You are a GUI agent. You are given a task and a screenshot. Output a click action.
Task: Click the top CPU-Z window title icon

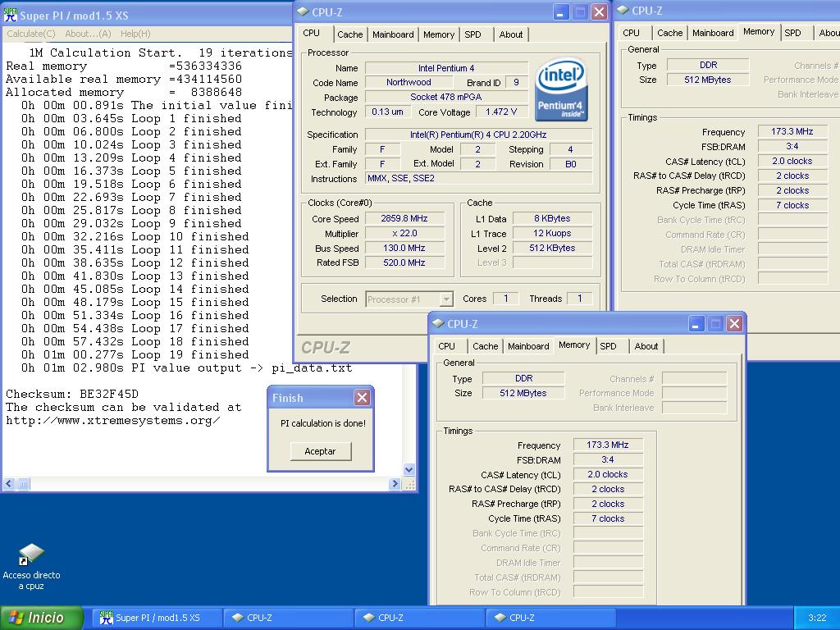click(304, 11)
